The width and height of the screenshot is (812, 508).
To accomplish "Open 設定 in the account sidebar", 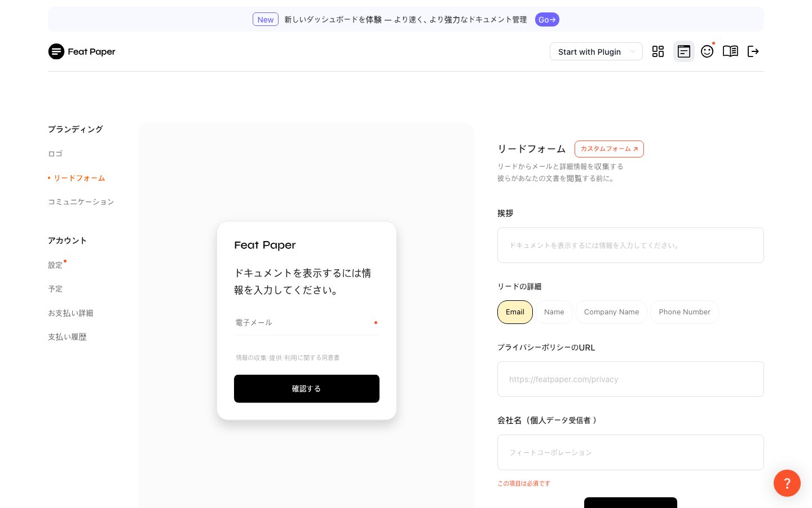I will click(x=55, y=265).
